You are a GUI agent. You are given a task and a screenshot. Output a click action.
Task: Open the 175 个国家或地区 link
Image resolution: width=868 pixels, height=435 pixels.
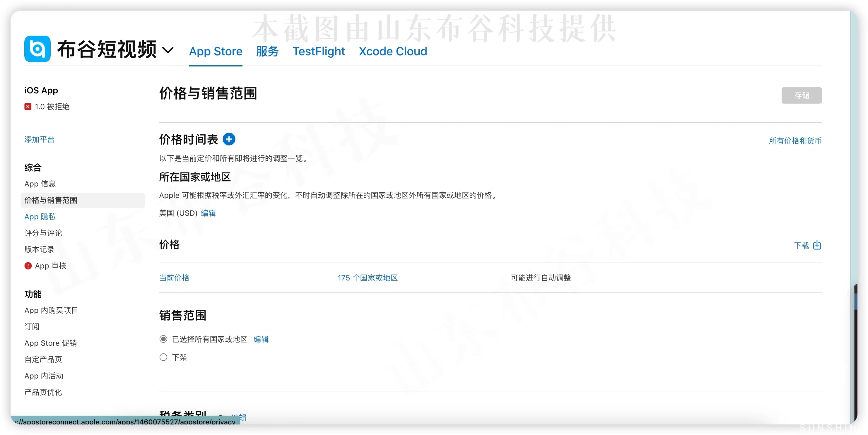click(367, 278)
